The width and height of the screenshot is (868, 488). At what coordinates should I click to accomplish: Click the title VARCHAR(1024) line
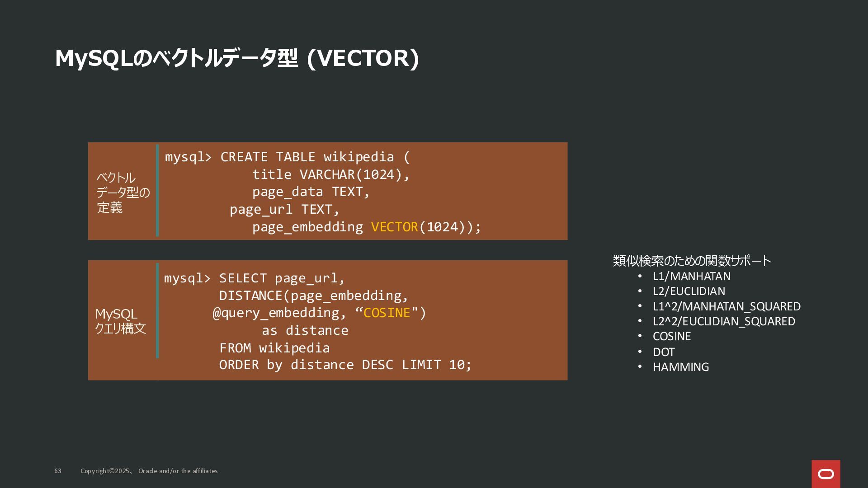330,174
